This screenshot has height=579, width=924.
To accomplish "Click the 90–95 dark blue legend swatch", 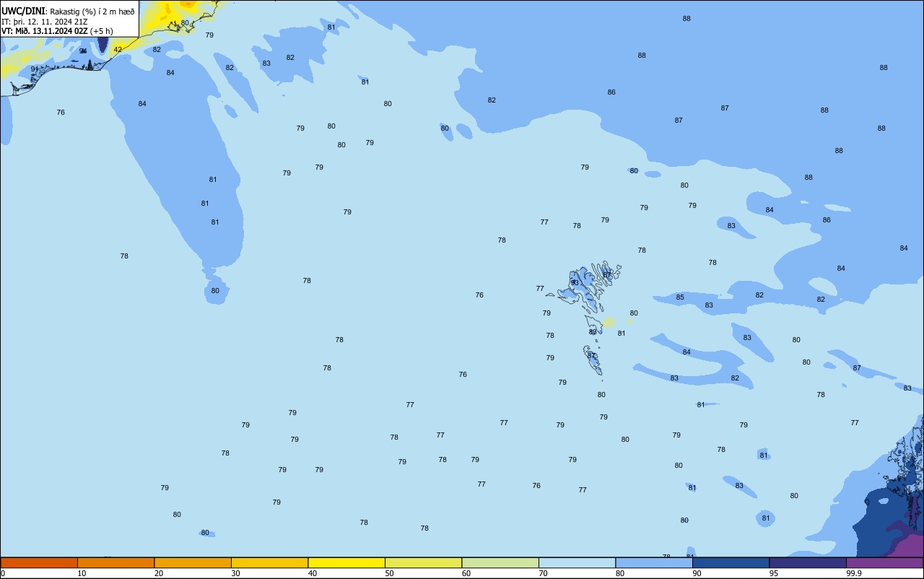I will [731, 562].
